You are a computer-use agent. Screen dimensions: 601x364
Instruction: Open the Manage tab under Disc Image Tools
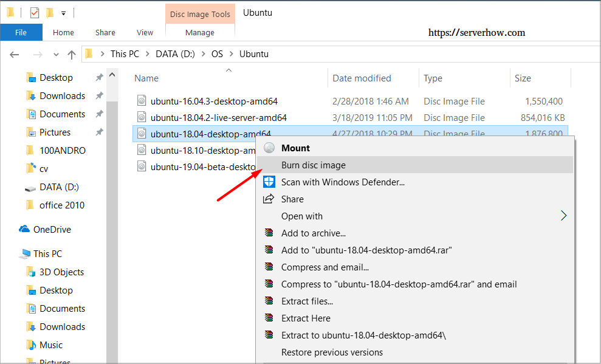200,33
